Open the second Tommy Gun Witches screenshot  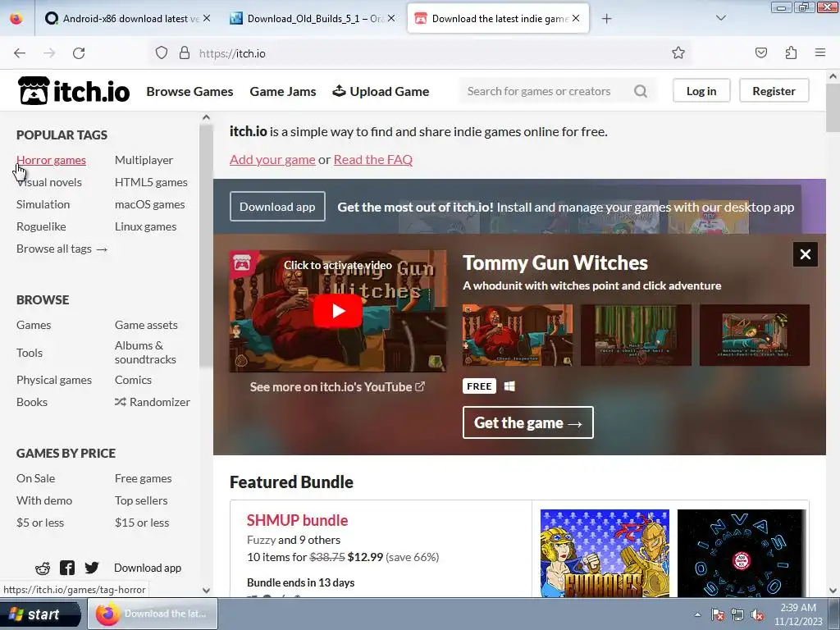636,336
